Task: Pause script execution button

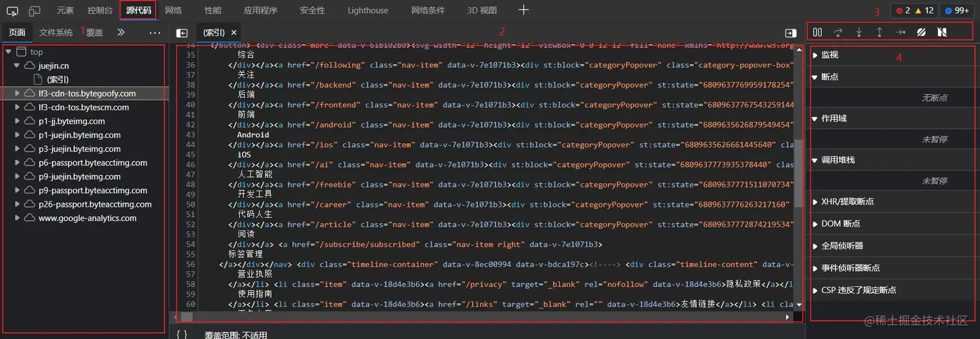Action: 817,32
